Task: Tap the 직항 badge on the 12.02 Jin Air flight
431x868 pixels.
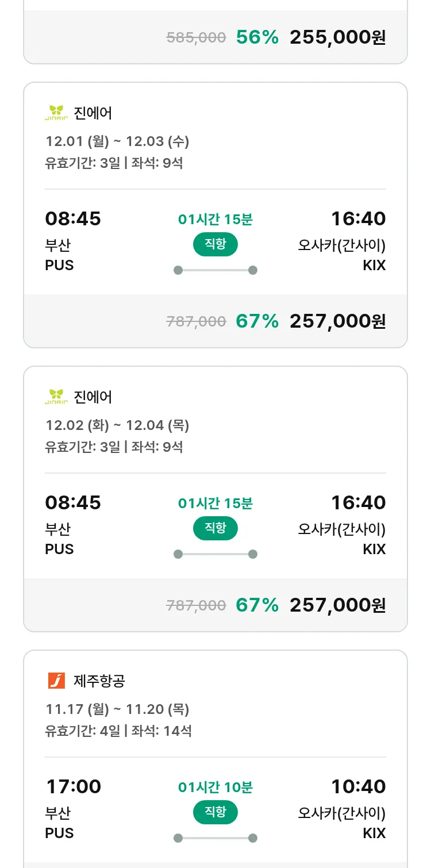Action: pos(215,528)
